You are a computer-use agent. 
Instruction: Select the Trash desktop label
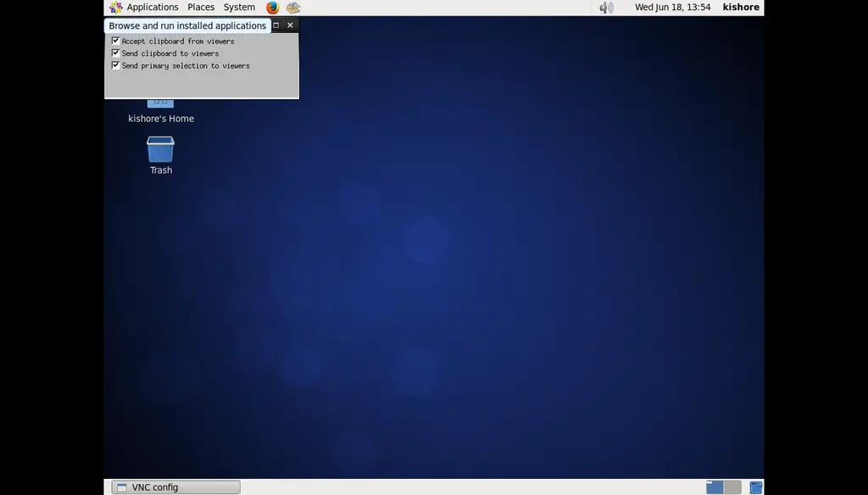[x=161, y=170]
